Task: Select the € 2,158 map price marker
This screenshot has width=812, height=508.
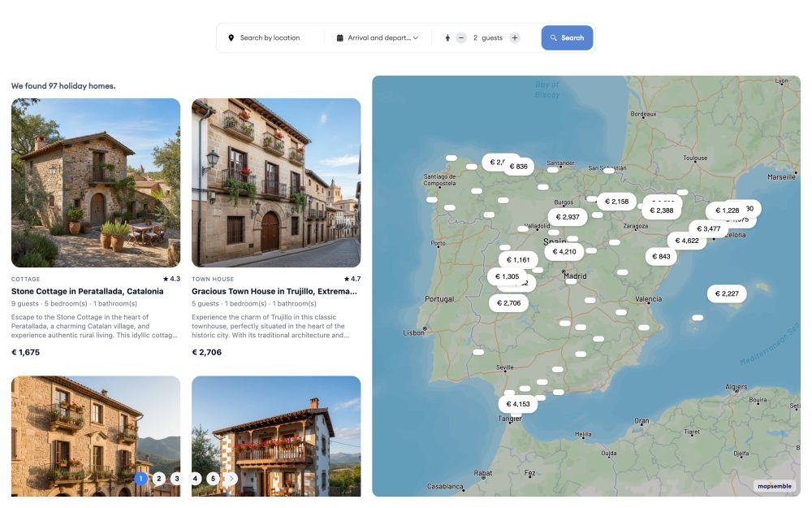Action: click(617, 201)
